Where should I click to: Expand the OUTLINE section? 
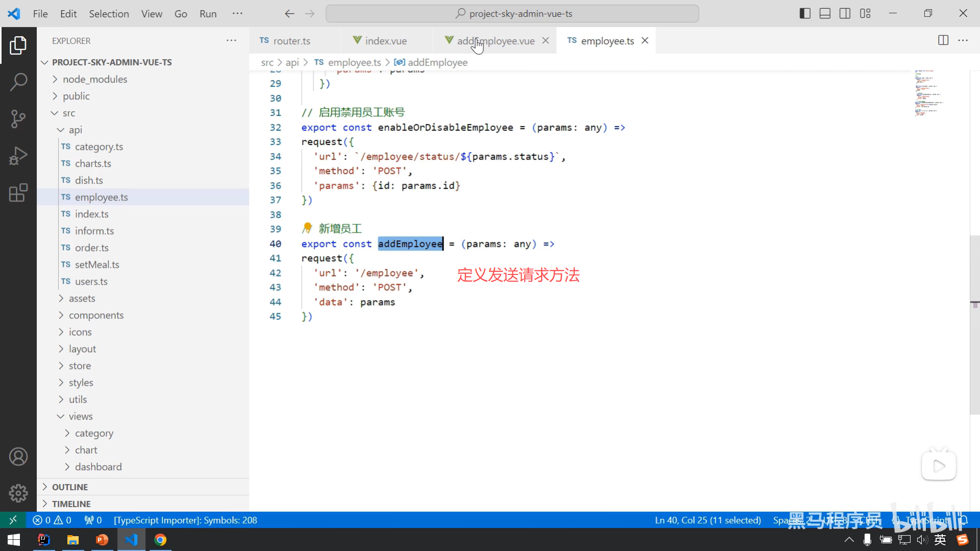click(x=70, y=487)
